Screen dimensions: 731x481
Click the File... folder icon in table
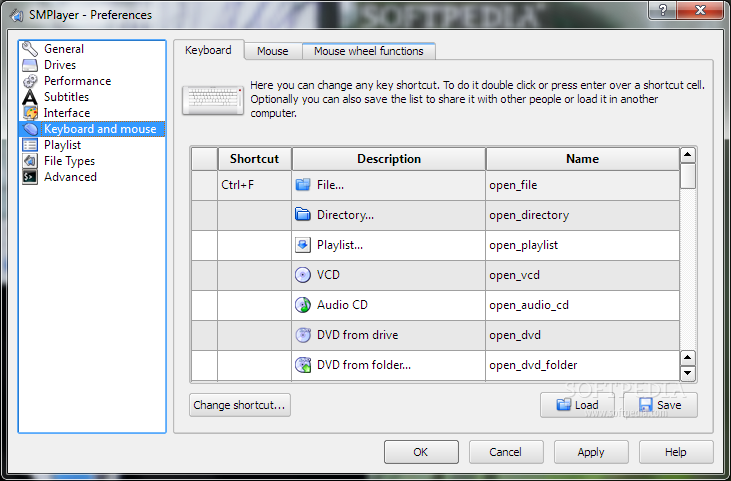coord(303,185)
